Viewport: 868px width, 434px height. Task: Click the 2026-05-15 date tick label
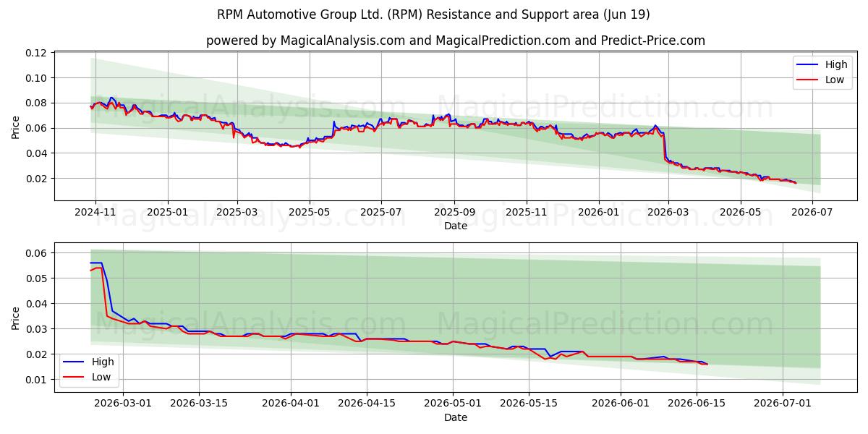(x=530, y=404)
